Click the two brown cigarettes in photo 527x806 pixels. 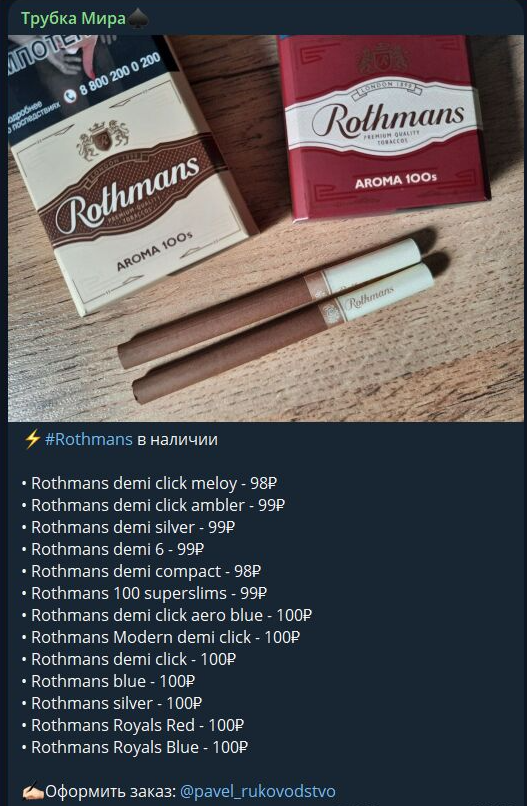coord(276,319)
